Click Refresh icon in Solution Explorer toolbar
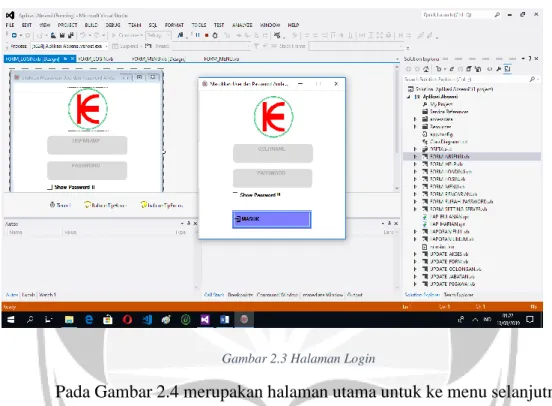The image size is (552, 406). point(452,69)
